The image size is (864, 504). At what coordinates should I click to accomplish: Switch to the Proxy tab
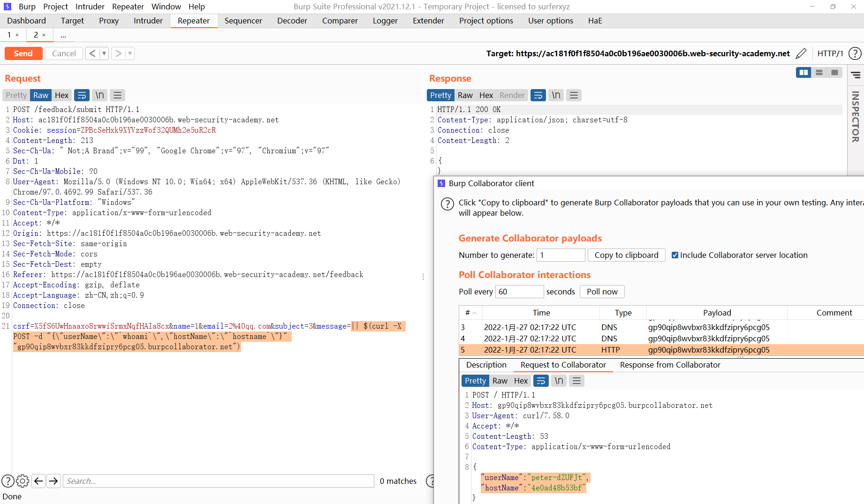point(109,21)
